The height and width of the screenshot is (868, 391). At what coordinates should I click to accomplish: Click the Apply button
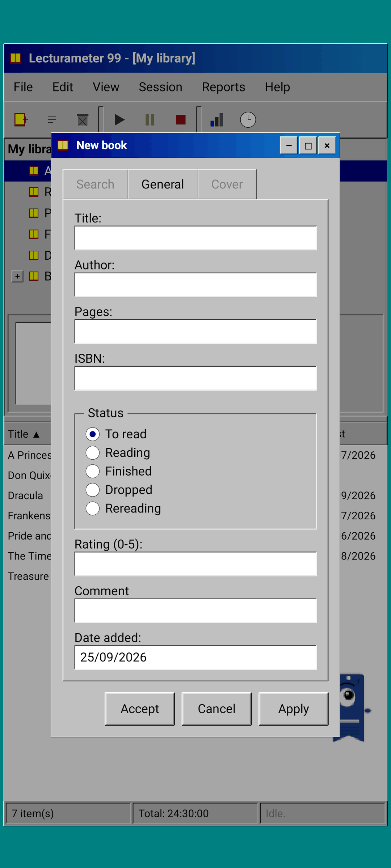pos(294,709)
